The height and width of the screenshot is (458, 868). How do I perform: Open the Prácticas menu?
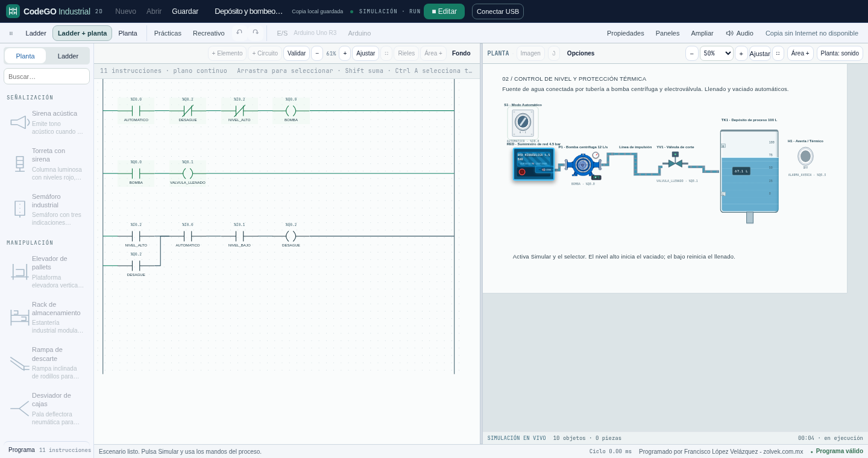(x=168, y=33)
